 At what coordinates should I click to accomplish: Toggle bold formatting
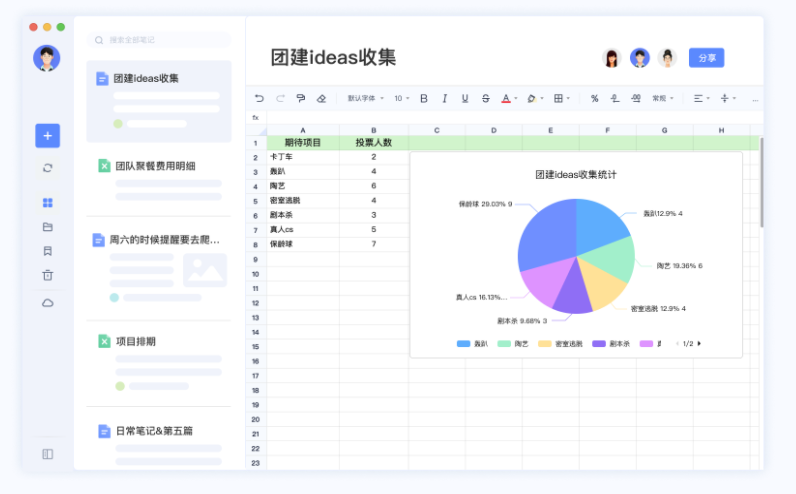point(424,98)
